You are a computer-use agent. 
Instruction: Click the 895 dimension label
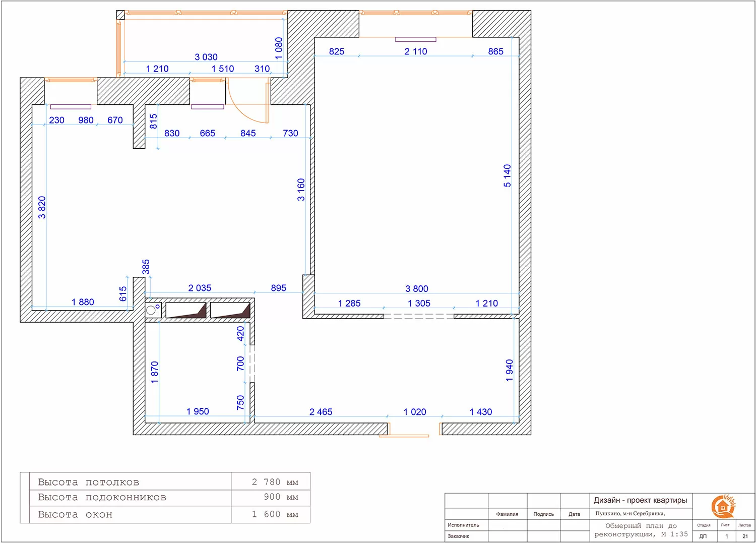[x=279, y=288]
